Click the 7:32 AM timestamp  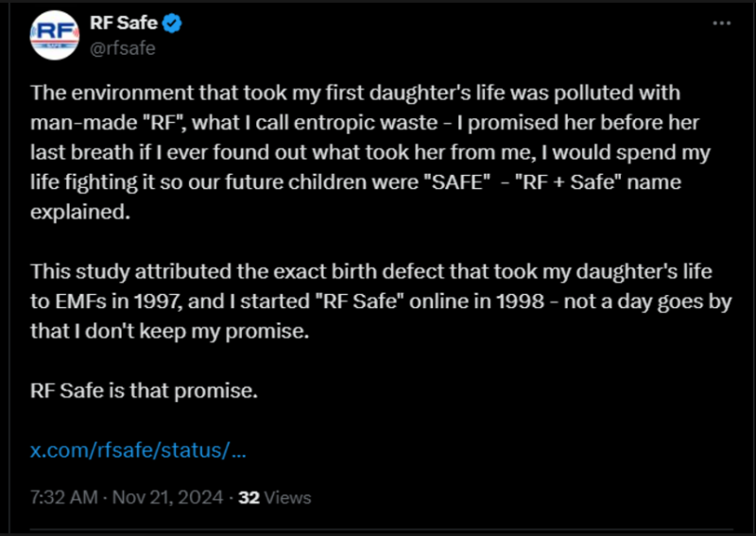coord(63,497)
